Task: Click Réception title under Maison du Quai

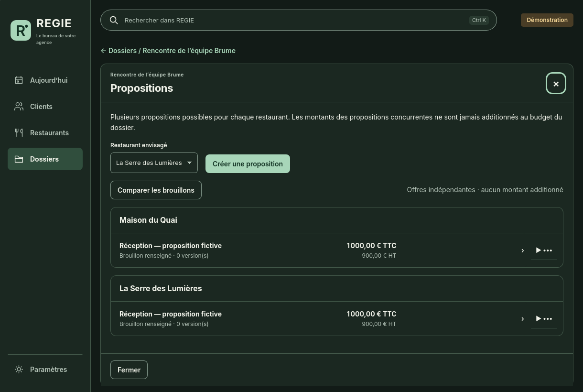Action: click(171, 246)
